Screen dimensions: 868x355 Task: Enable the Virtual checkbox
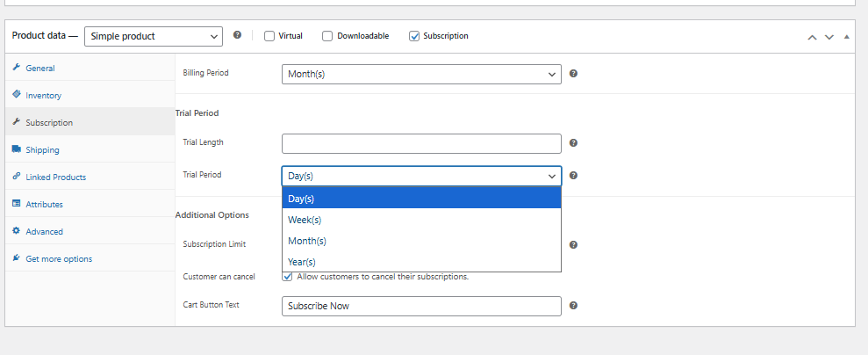[269, 36]
